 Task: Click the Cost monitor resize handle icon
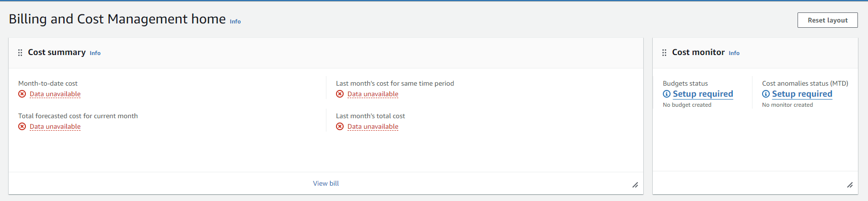coord(850,185)
